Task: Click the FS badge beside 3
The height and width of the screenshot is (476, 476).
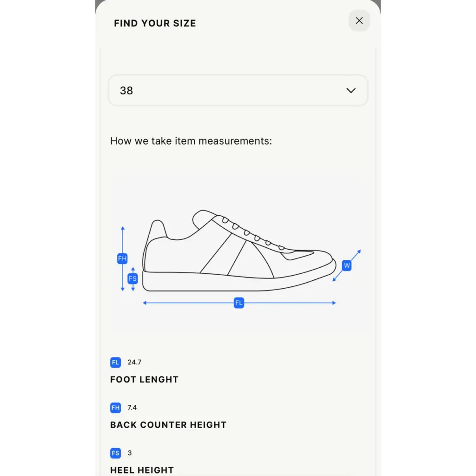Action: click(x=115, y=453)
